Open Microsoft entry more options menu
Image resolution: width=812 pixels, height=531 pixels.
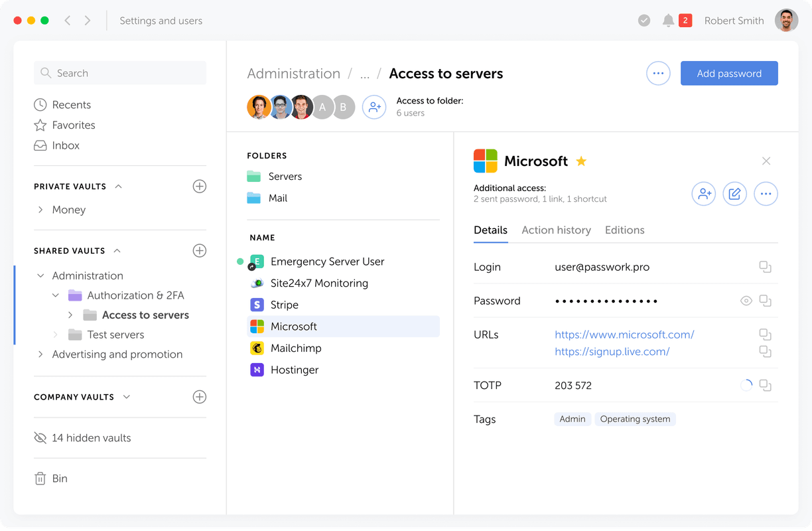point(766,194)
